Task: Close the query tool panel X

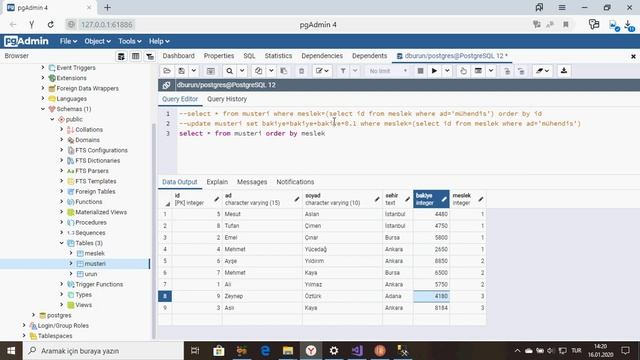Action: pos(633,56)
